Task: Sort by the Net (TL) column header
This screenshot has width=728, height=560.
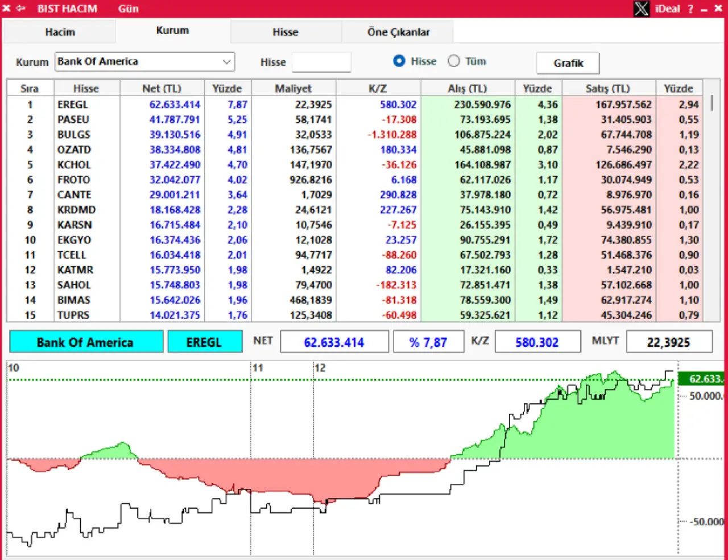Action: click(162, 88)
